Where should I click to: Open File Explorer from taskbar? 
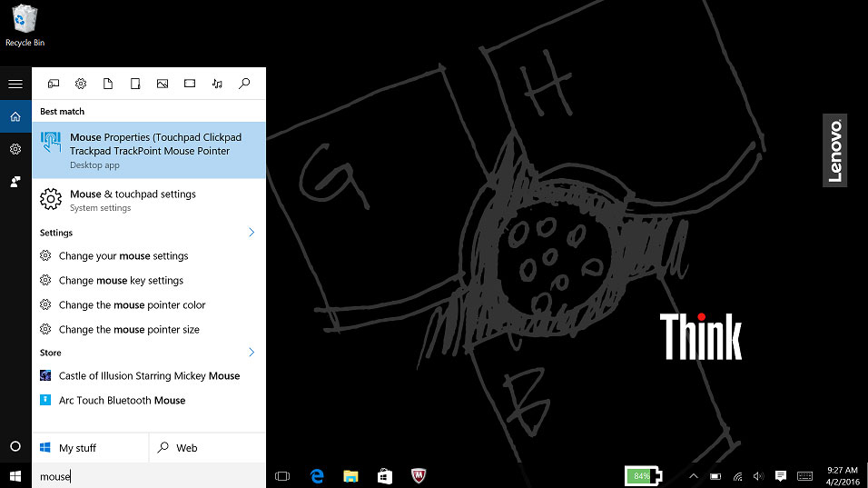click(x=350, y=476)
